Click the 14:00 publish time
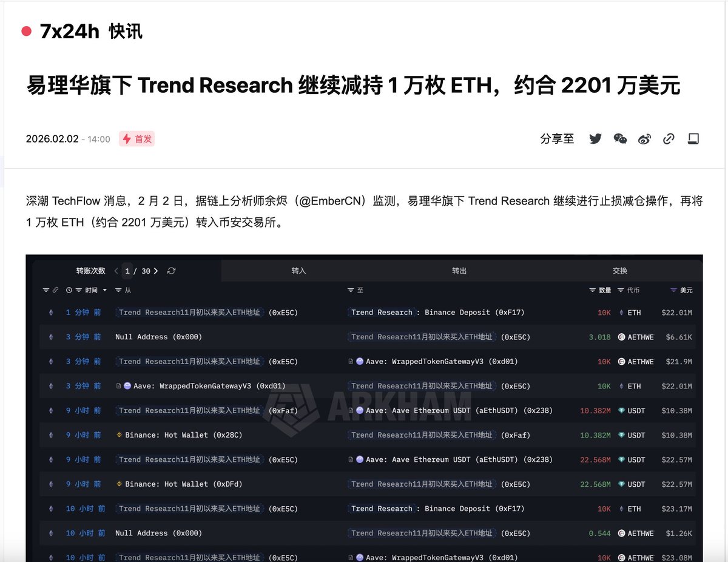 coord(98,139)
